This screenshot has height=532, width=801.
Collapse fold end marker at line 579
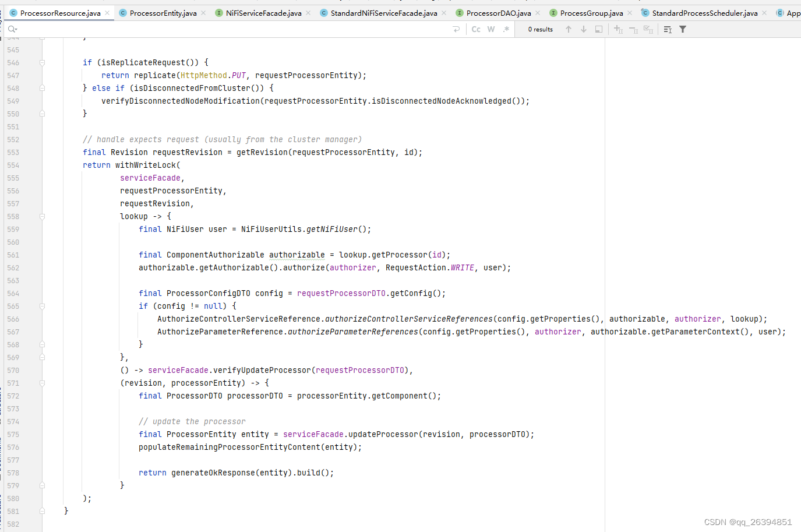point(42,485)
